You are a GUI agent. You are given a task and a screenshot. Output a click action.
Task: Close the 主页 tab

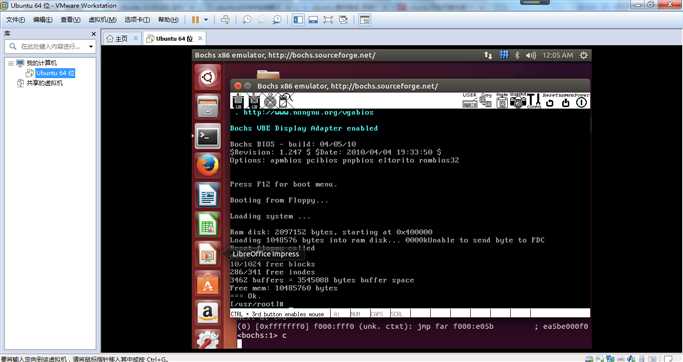[135, 38]
